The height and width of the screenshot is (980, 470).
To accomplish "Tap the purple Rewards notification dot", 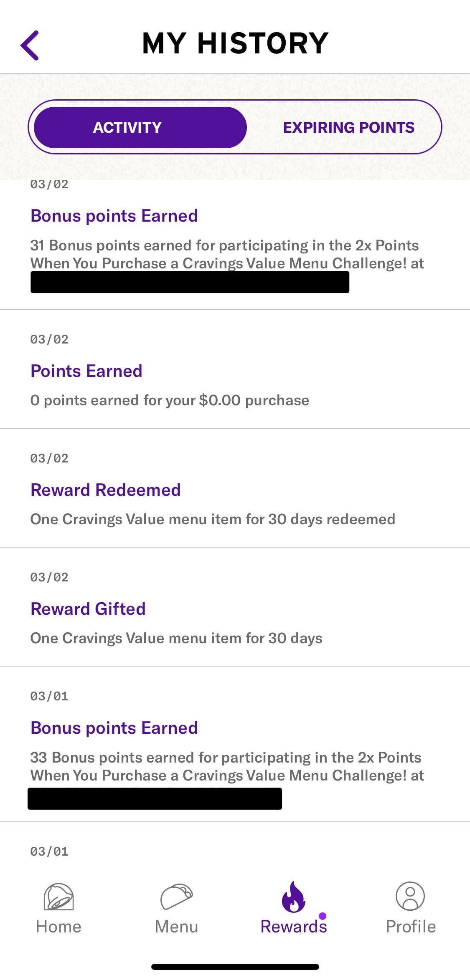I will click(x=322, y=916).
